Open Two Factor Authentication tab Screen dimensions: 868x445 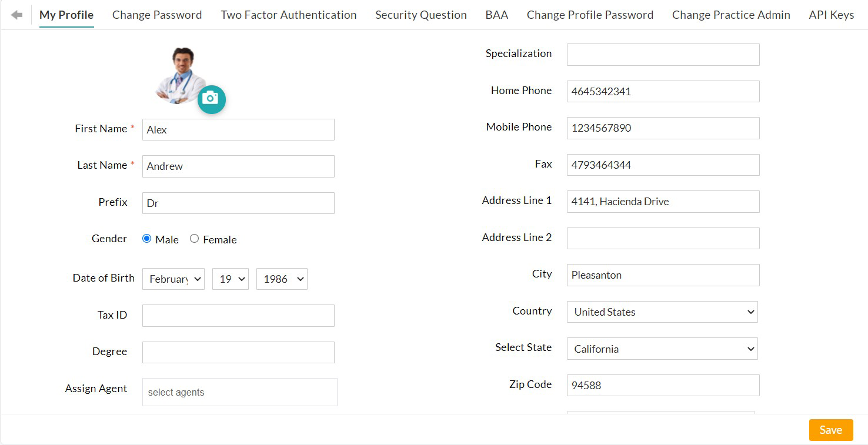click(288, 15)
